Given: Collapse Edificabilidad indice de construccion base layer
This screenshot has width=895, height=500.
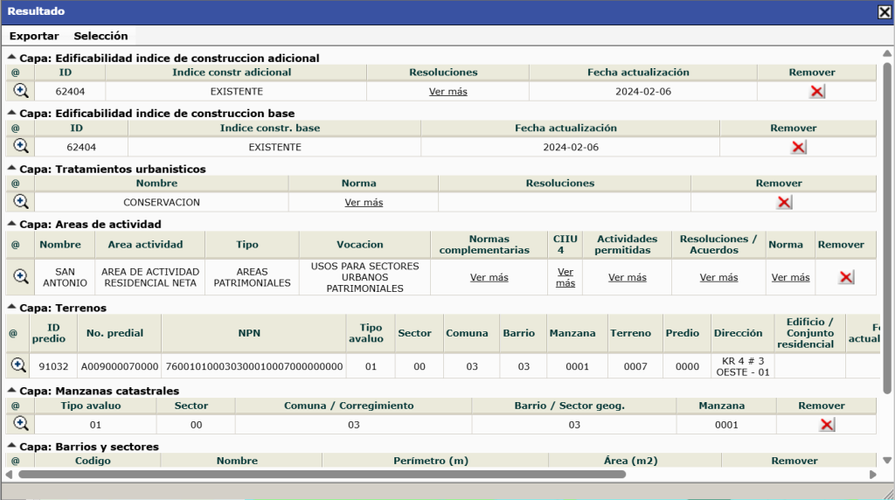Looking at the screenshot, I should click(11, 112).
